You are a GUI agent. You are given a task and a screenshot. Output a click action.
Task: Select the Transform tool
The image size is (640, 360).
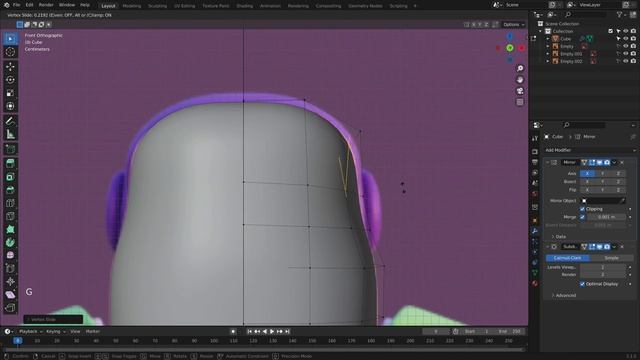coord(10,106)
